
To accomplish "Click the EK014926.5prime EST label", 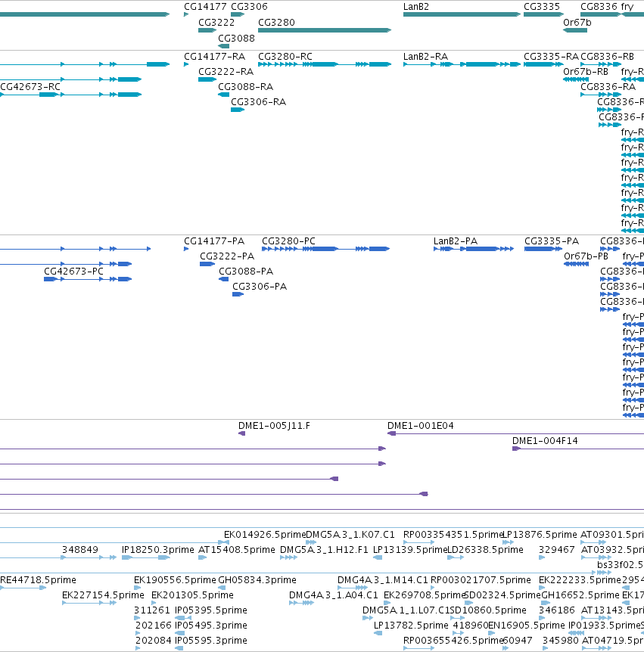I will pos(265,534).
